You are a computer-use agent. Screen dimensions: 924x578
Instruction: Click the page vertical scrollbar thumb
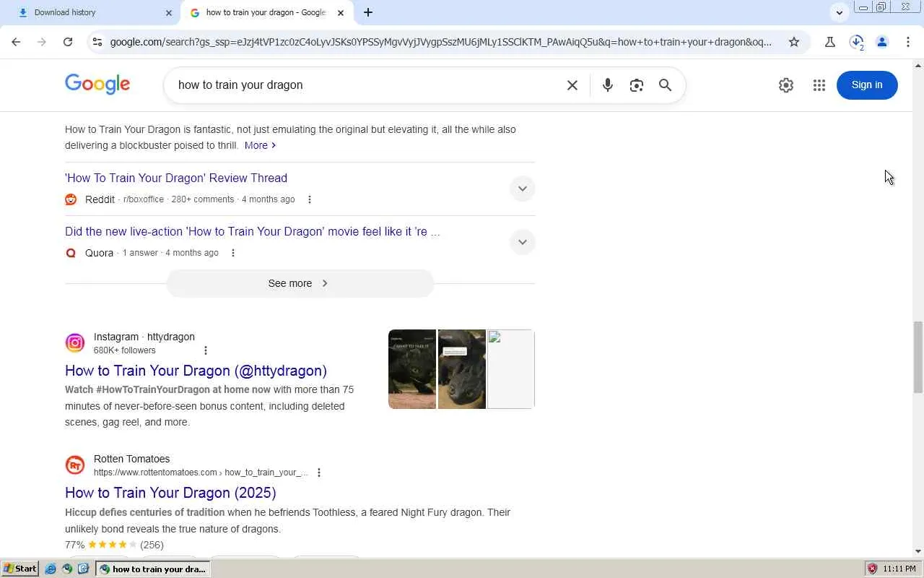[918, 358]
